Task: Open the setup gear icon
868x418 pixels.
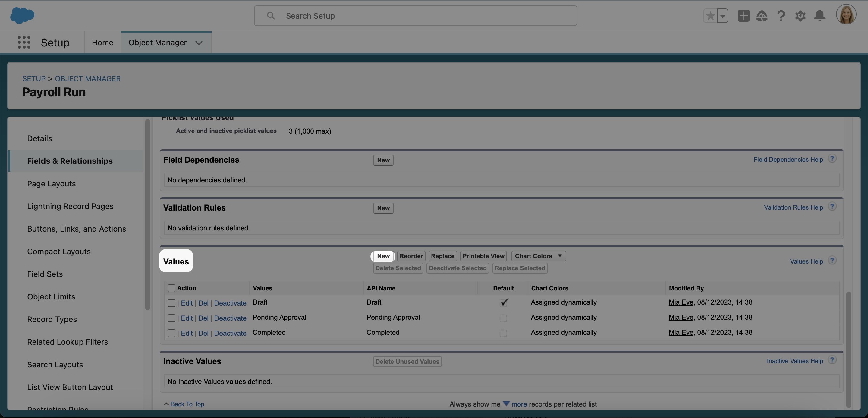Action: (800, 16)
